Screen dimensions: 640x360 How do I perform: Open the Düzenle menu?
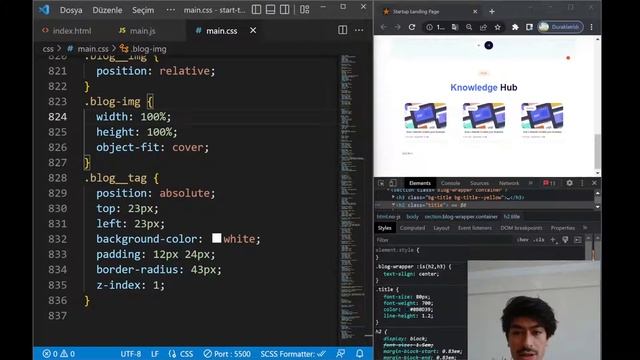107,10
